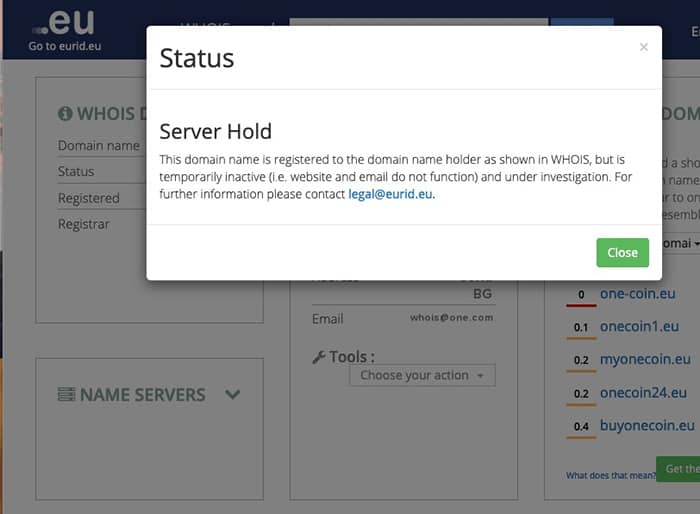This screenshot has height=514, width=700.
Task: Open the myonecoin.eu domain link
Action: pos(645,359)
